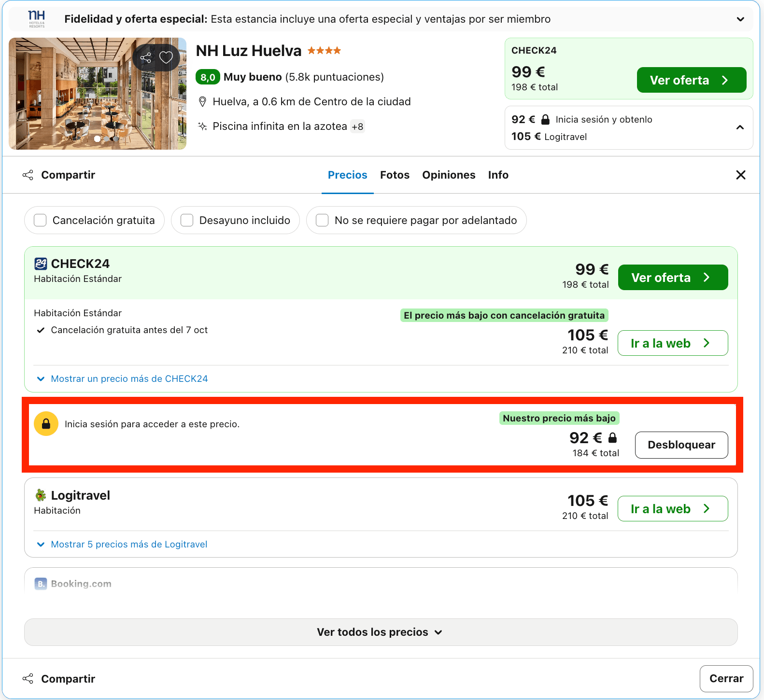
Task: Click the Nuestro precio más bajo badge
Action: pos(559,418)
